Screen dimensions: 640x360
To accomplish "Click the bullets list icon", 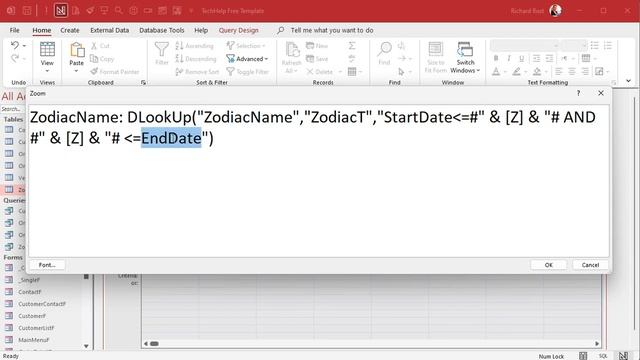I will (595, 45).
